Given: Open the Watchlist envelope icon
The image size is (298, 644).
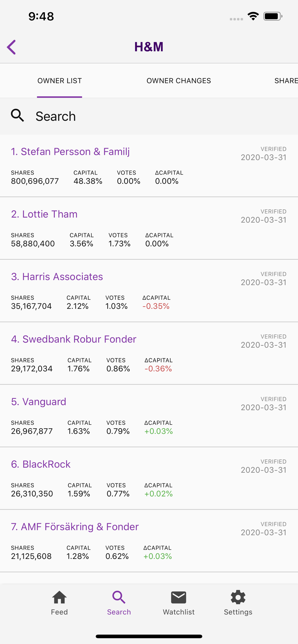Looking at the screenshot, I should (179, 597).
